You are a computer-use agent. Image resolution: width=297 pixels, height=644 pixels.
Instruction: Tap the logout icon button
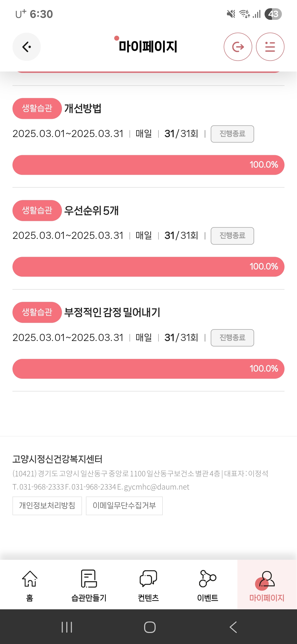(x=238, y=47)
